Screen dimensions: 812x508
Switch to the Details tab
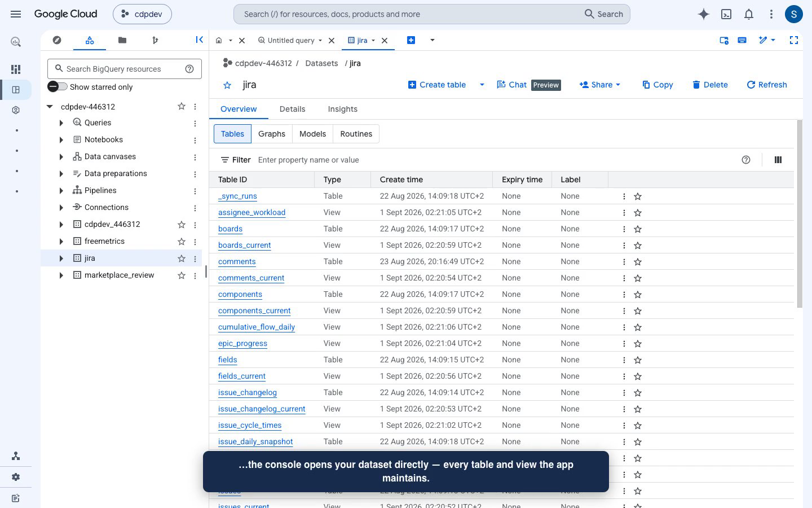point(292,109)
